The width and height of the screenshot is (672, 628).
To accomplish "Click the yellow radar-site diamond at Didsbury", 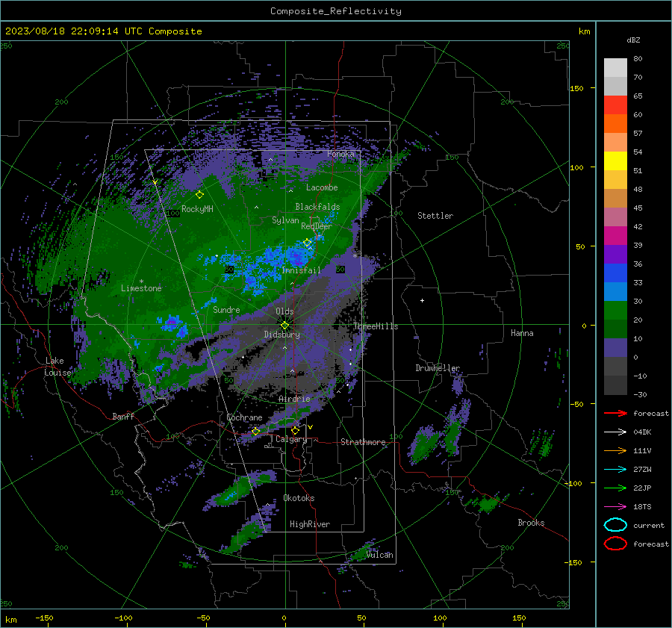I will [x=284, y=326].
